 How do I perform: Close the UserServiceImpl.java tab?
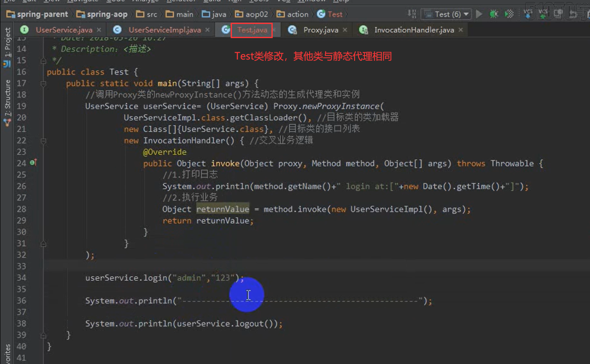coord(208,30)
